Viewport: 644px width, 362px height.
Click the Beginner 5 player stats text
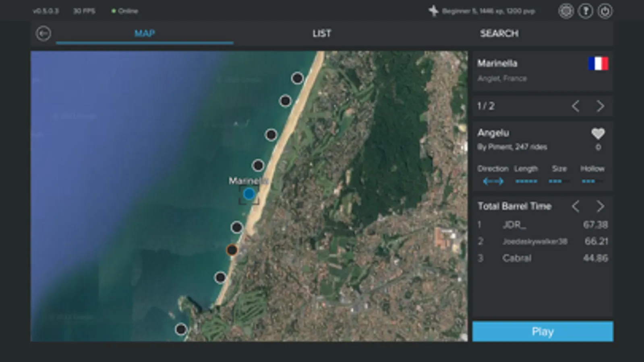click(x=489, y=11)
